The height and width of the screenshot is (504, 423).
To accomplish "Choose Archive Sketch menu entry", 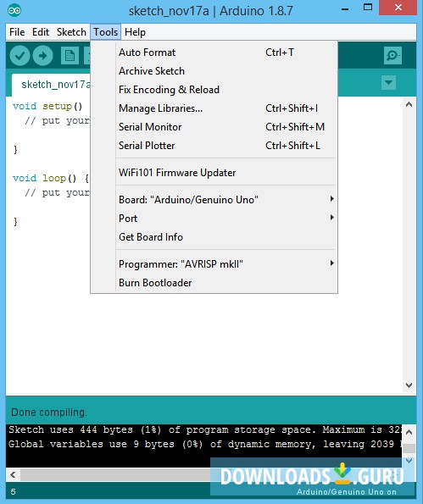I will tap(214, 71).
